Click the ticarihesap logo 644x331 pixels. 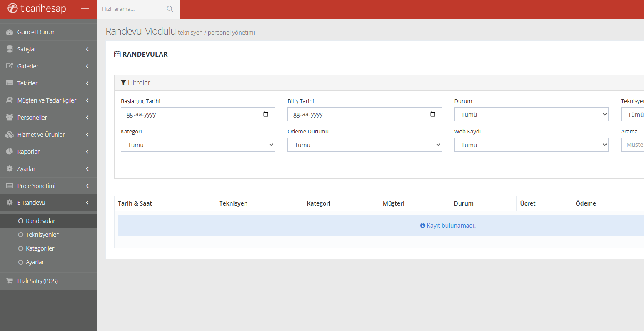tap(37, 9)
